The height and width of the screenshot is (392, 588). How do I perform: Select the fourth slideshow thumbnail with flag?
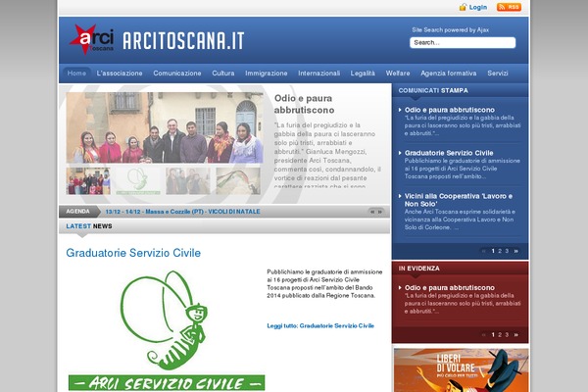(238, 180)
